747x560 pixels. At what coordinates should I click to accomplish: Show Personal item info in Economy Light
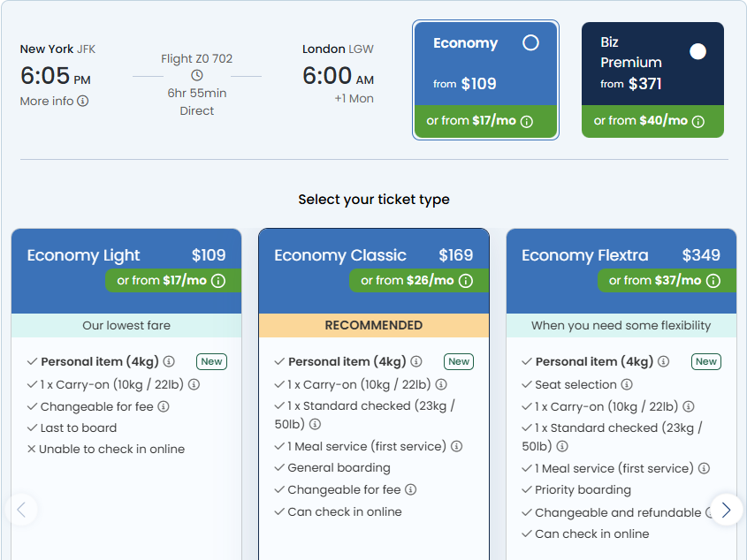(x=169, y=361)
